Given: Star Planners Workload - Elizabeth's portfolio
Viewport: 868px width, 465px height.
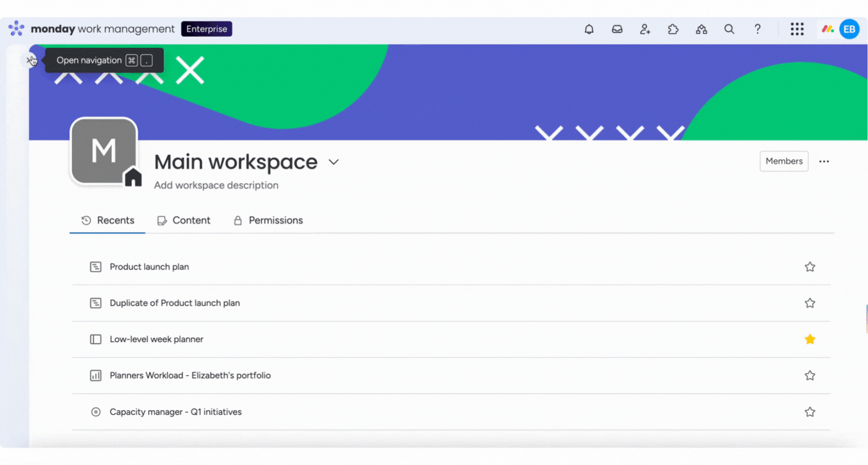Looking at the screenshot, I should pos(810,375).
